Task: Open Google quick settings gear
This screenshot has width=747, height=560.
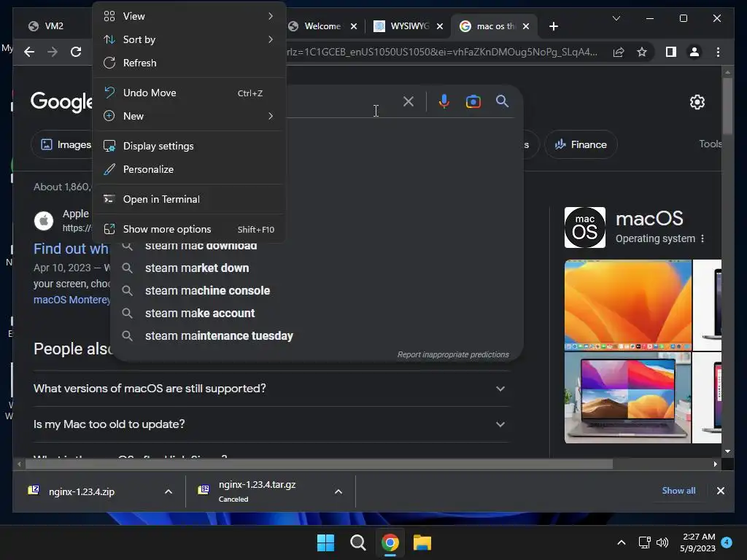Action: 697,102
